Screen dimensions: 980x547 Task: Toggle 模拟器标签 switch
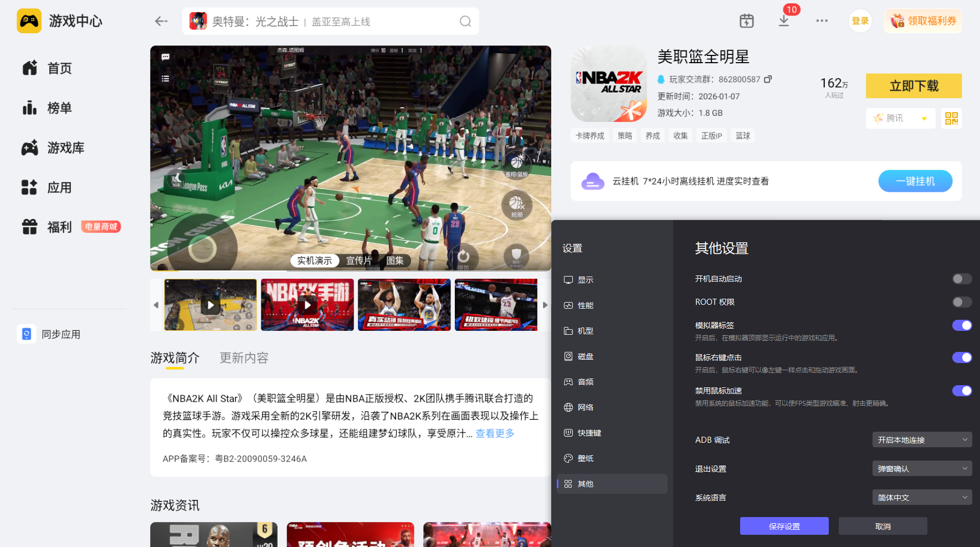[962, 325]
